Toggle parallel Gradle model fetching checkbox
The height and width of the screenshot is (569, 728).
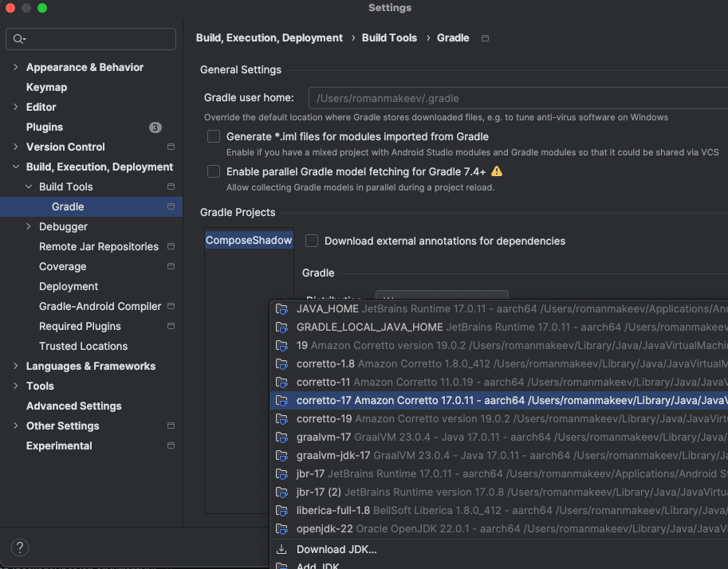pos(214,171)
